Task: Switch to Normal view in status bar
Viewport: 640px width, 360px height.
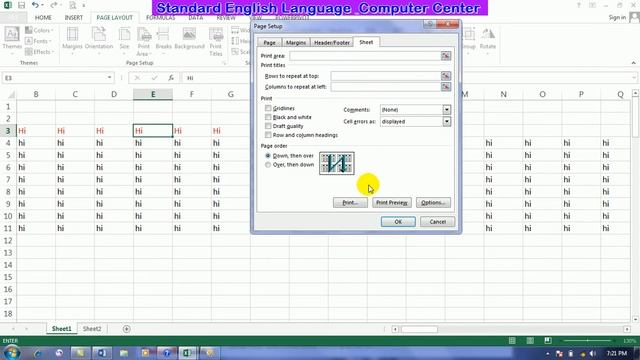Action: 512,340
